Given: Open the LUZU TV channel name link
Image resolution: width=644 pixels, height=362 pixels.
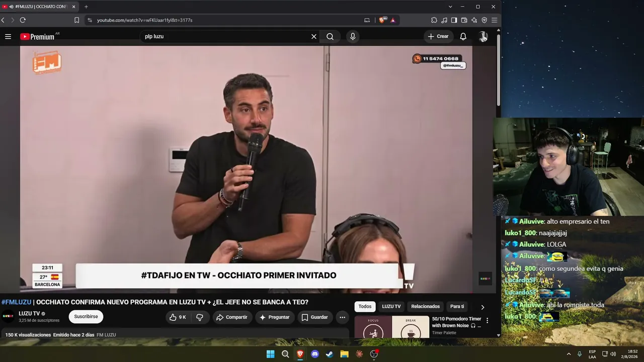Looking at the screenshot, I should click(x=29, y=314).
